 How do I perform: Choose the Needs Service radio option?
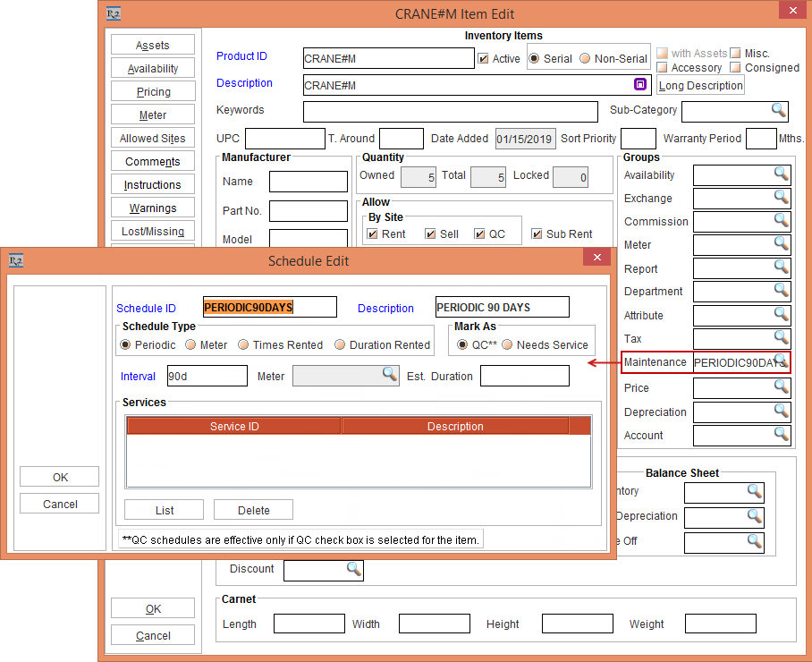508,344
